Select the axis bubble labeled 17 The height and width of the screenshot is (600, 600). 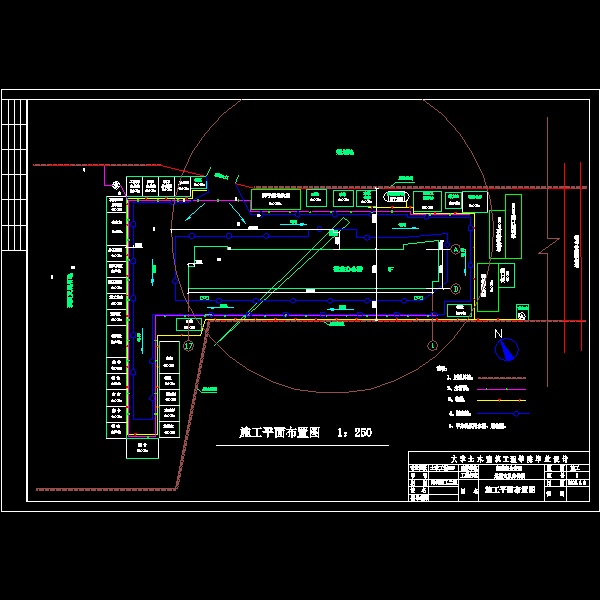coord(188,346)
